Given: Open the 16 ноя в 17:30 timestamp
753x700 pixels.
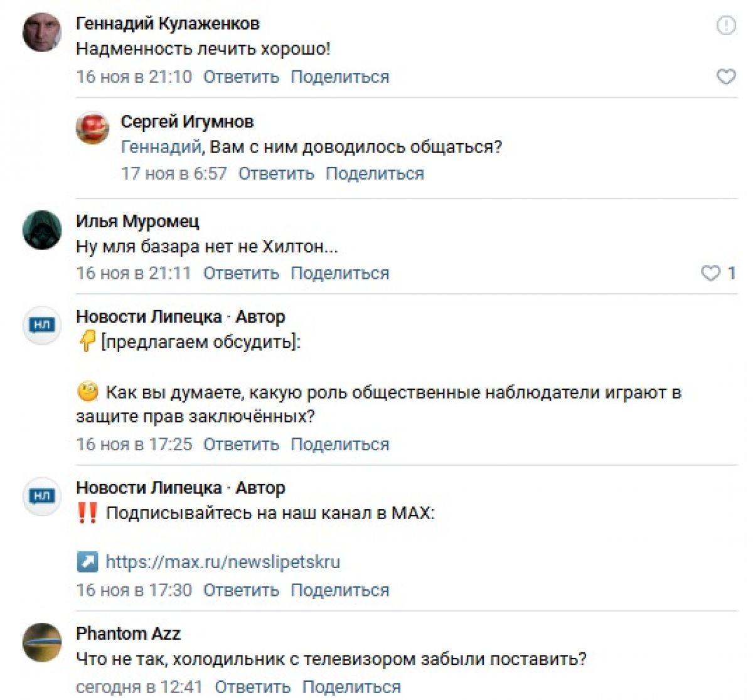Looking at the screenshot, I should point(134,590).
